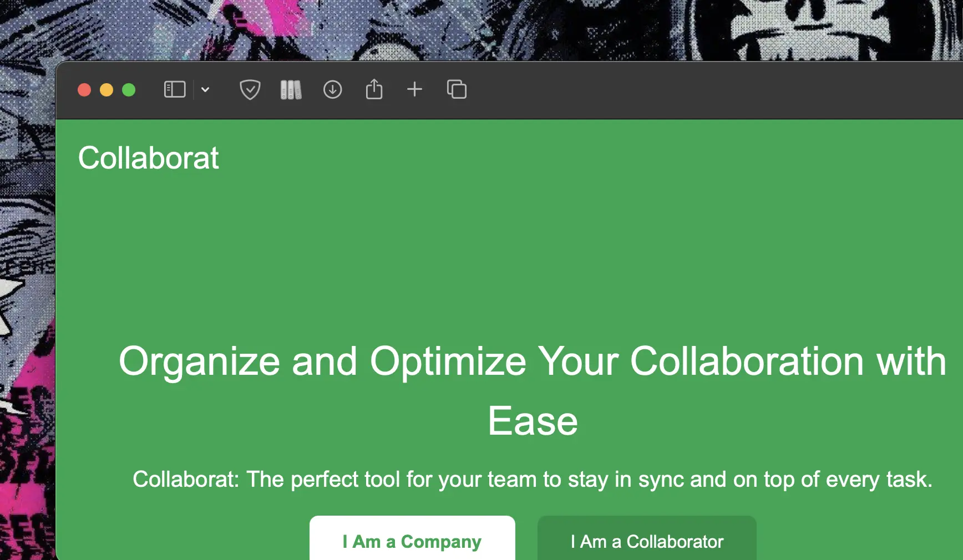The image size is (963, 560).
Task: Close the browser window with red button
Action: point(84,90)
